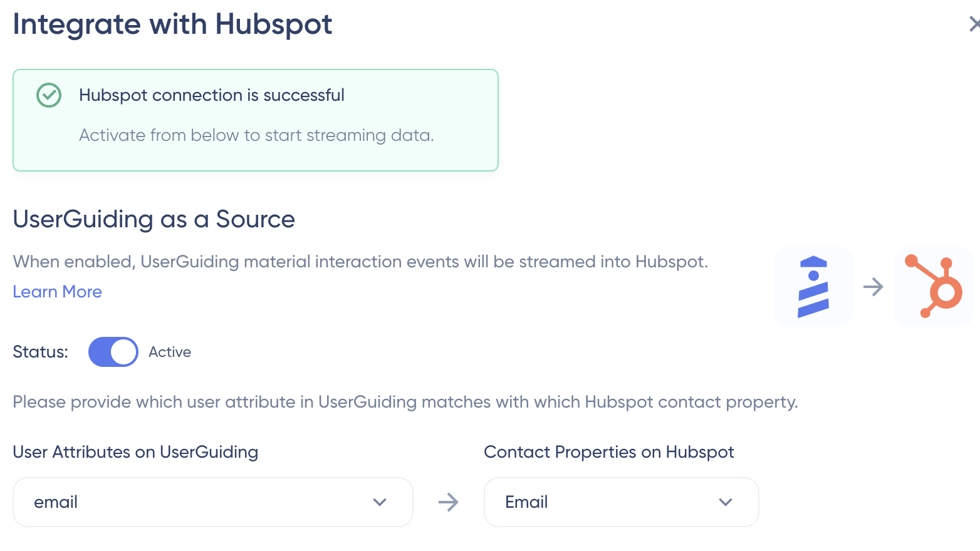Click the Activate from below hint text
The height and width of the screenshot is (551, 980).
256,135
